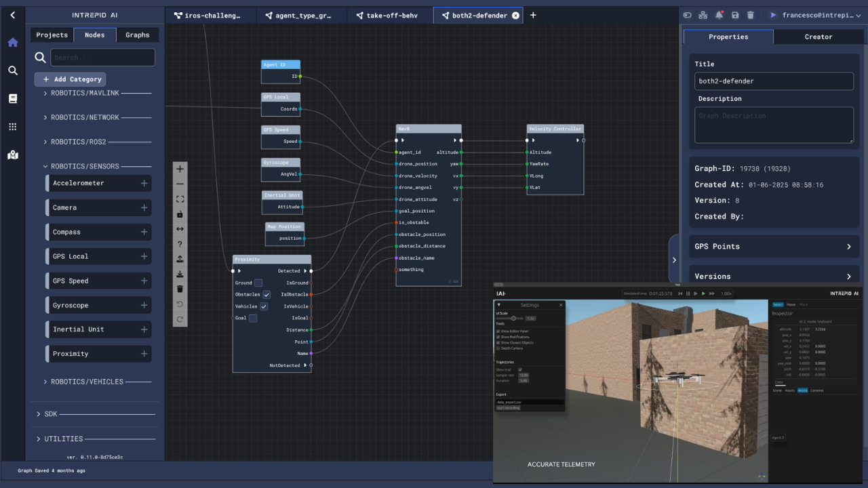Screen dimensions: 868x488
Task: Enable Depth Camera in simulator Settings
Action: point(498,348)
